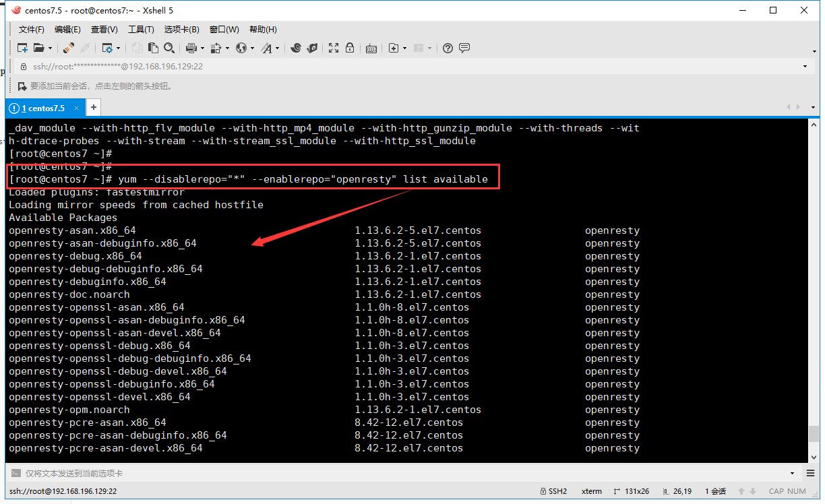Image resolution: width=825 pixels, height=504 pixels.
Task: Open the tab list dropdown arrow
Action: (x=814, y=108)
